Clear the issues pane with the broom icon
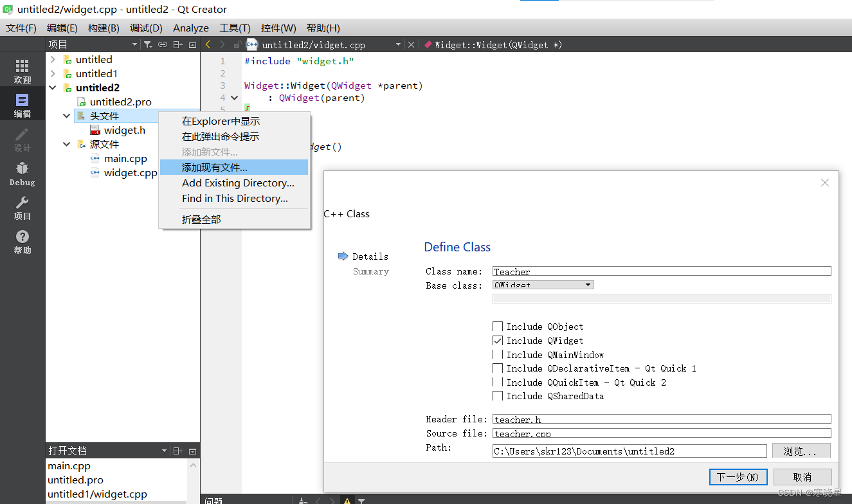Image resolution: width=852 pixels, height=504 pixels. click(x=303, y=500)
